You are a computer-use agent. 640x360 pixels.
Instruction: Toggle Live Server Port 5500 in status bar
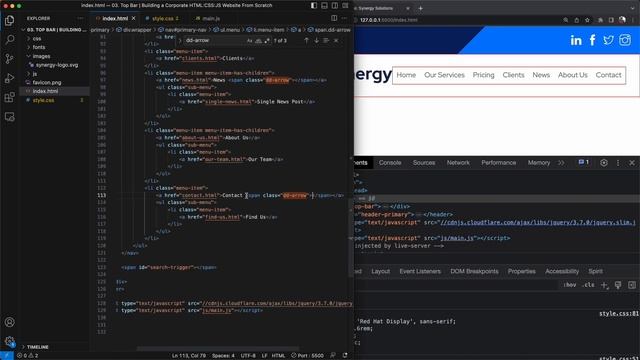pyautogui.click(x=307, y=356)
